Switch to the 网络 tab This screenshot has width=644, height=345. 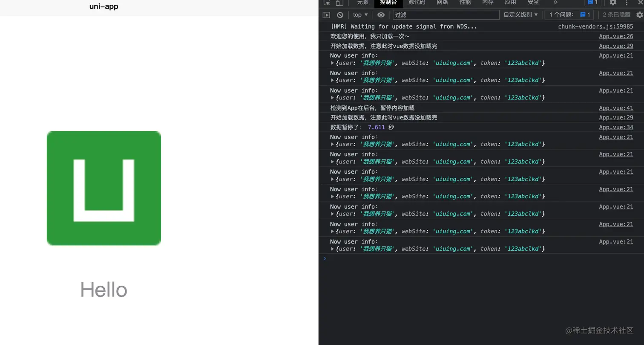pyautogui.click(x=443, y=3)
